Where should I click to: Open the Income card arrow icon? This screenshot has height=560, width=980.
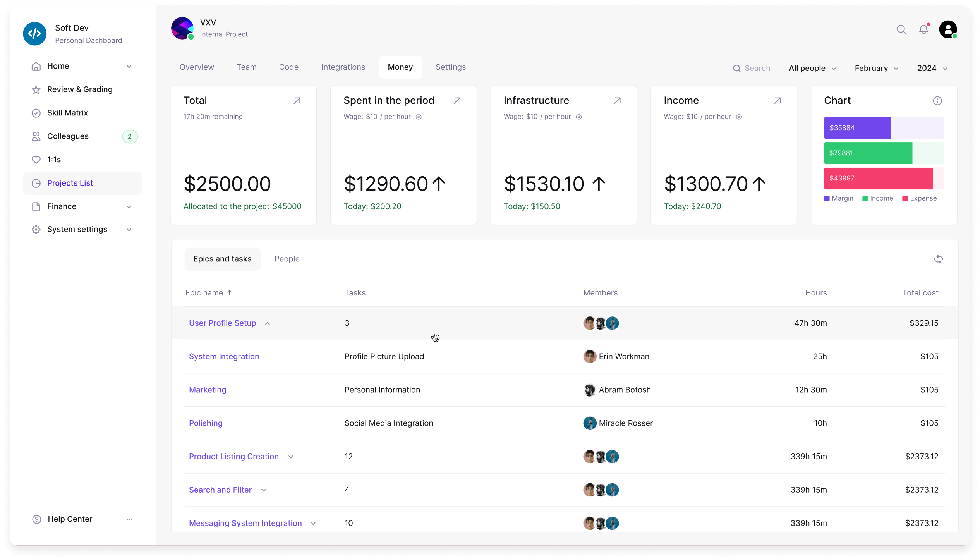pos(777,101)
